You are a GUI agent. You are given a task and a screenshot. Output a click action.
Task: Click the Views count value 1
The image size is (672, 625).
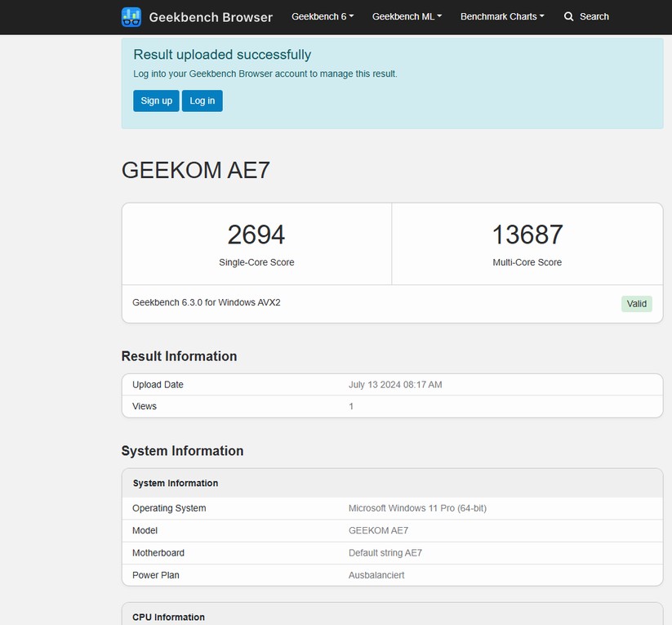[x=351, y=406]
